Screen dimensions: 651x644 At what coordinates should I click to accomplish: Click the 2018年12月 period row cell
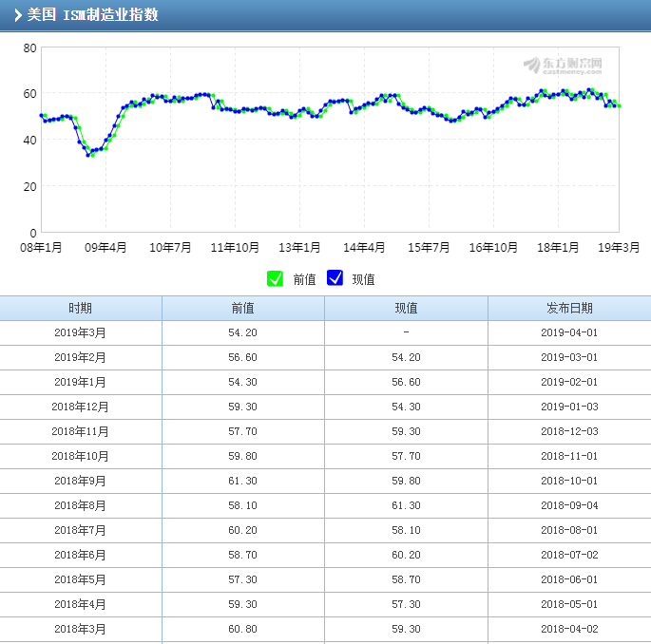click(81, 407)
